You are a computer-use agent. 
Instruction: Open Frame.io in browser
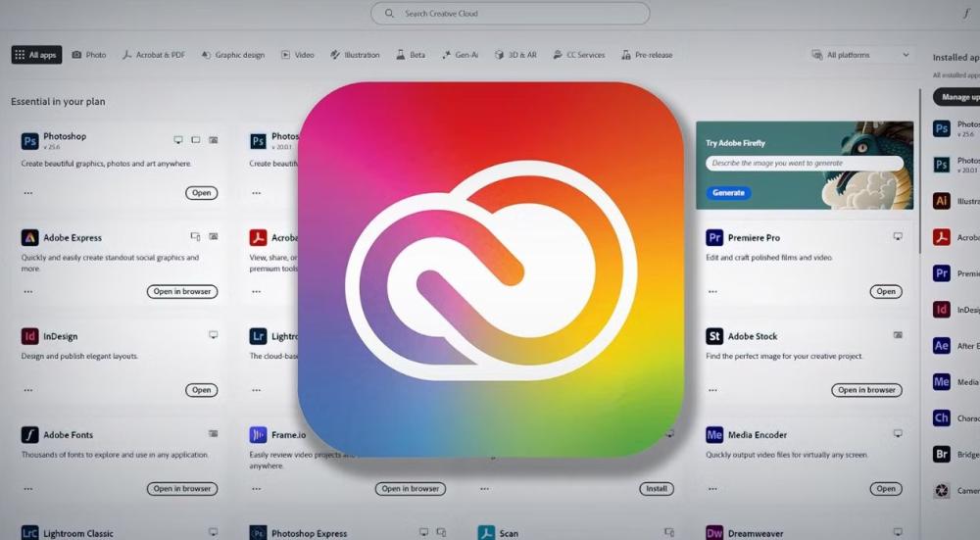click(410, 489)
